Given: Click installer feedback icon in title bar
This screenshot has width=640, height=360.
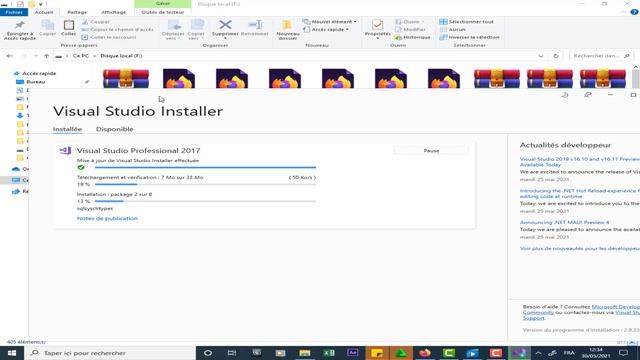Looking at the screenshot, I should 587,95.
